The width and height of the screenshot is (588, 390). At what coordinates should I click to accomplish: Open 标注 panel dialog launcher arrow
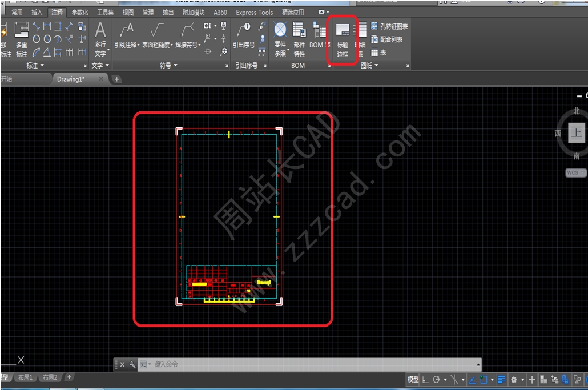coord(85,66)
